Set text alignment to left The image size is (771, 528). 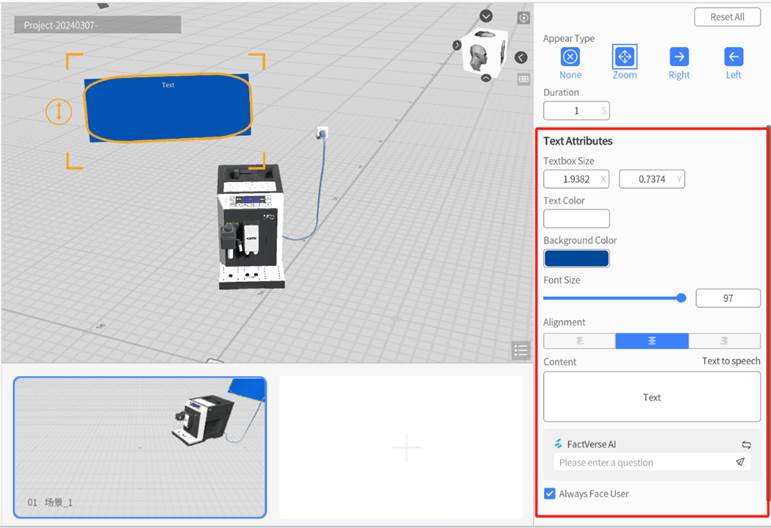pyautogui.click(x=579, y=341)
